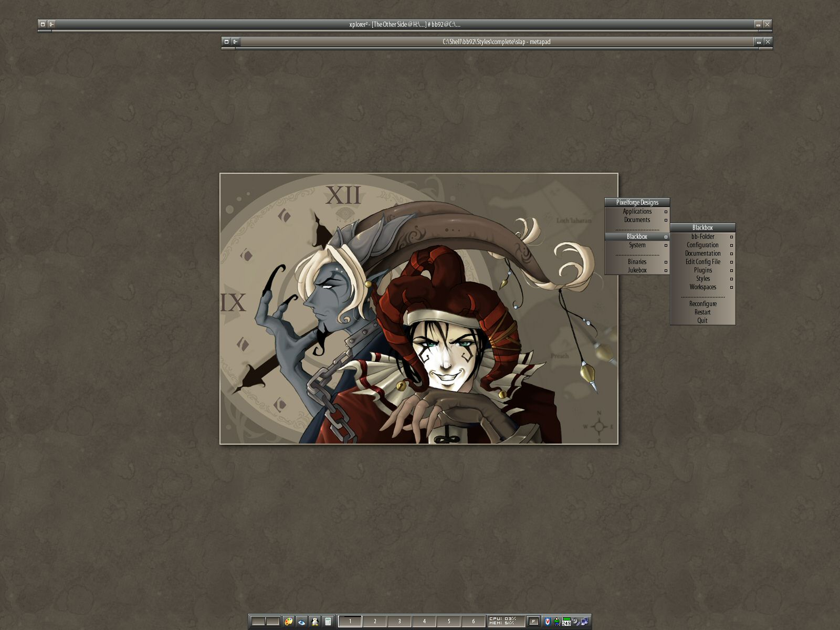Click the square button at left of metapad title bar

(226, 41)
